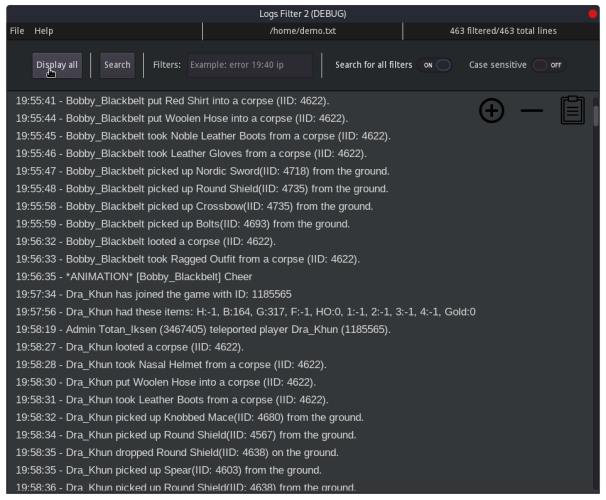Focus the Filters input field
606x500 pixels.
[x=249, y=65]
